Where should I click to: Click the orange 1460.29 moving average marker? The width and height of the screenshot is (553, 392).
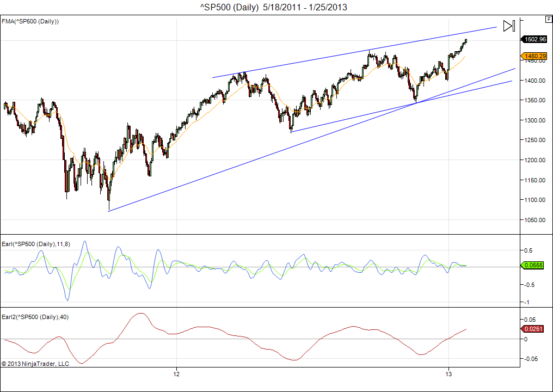point(535,56)
